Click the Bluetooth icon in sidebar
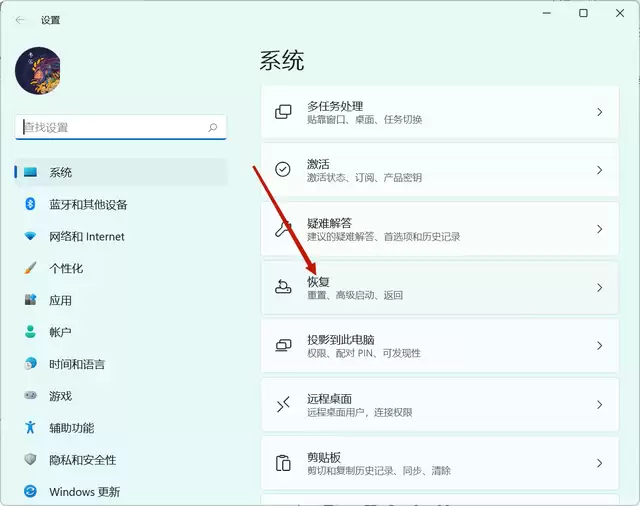The width and height of the screenshot is (640, 506). point(30,204)
